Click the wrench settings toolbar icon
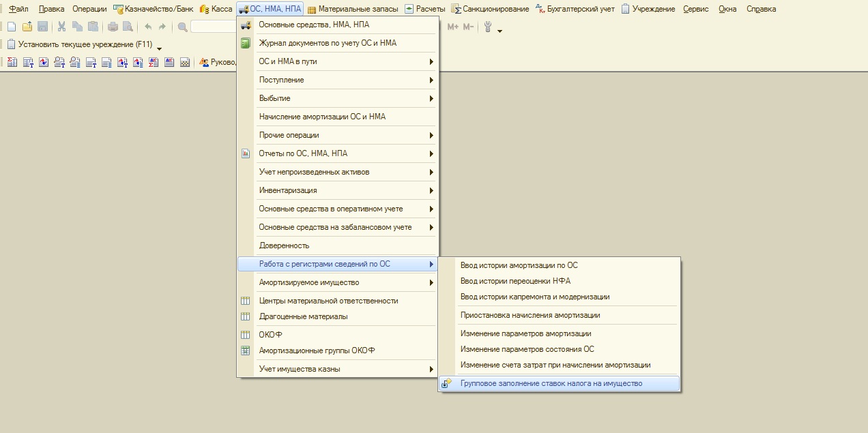Viewport: 868px width, 433px height. (488, 27)
